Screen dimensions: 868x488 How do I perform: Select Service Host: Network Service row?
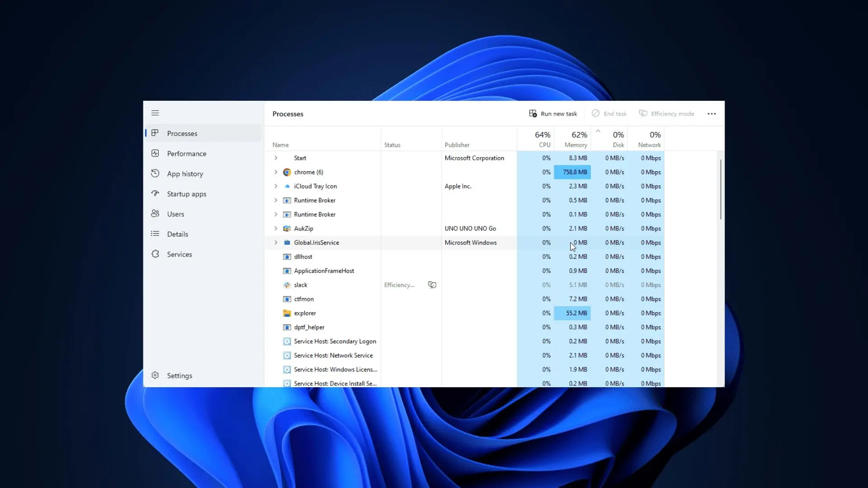pos(464,356)
